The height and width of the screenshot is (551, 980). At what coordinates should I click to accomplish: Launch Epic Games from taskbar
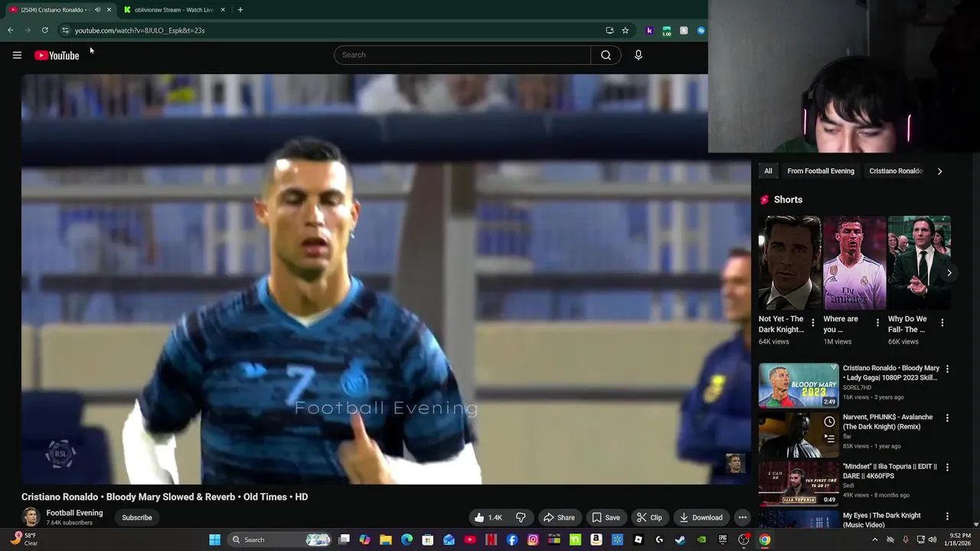click(x=722, y=540)
